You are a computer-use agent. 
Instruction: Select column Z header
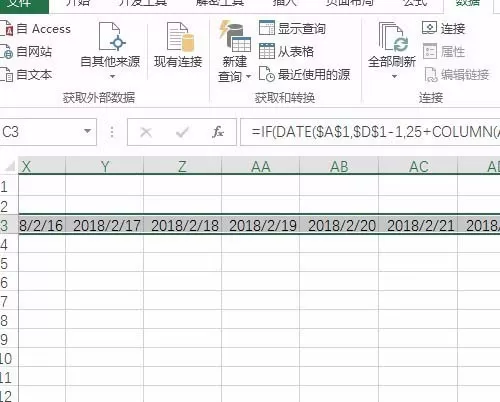point(182,166)
